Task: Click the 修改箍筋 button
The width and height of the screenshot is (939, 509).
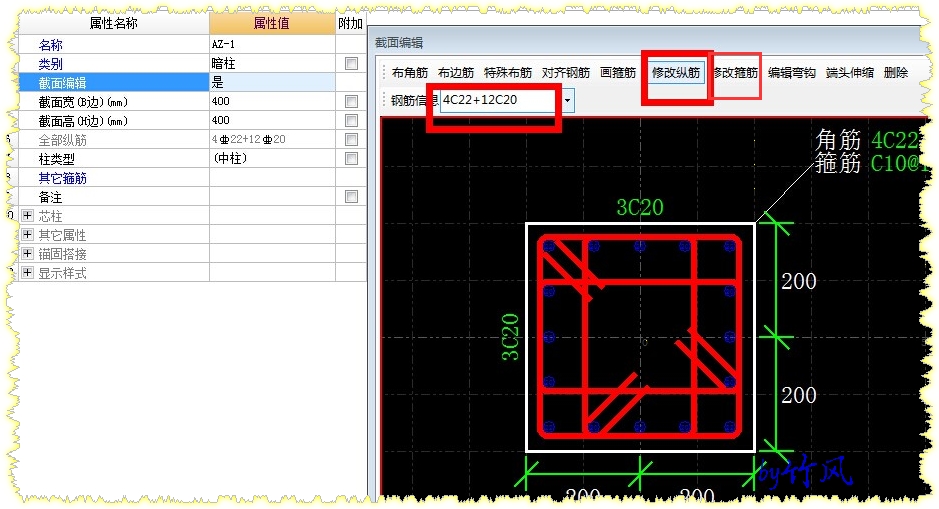Action: (x=735, y=72)
